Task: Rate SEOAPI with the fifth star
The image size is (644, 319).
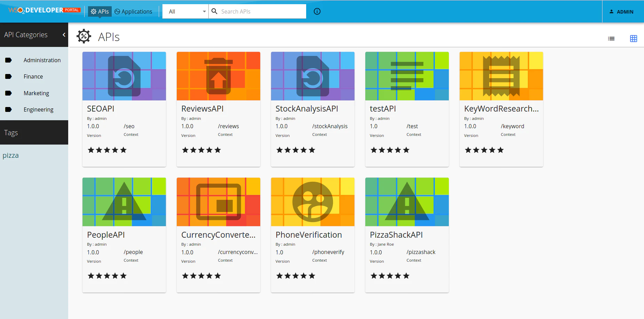Action: pyautogui.click(x=124, y=150)
